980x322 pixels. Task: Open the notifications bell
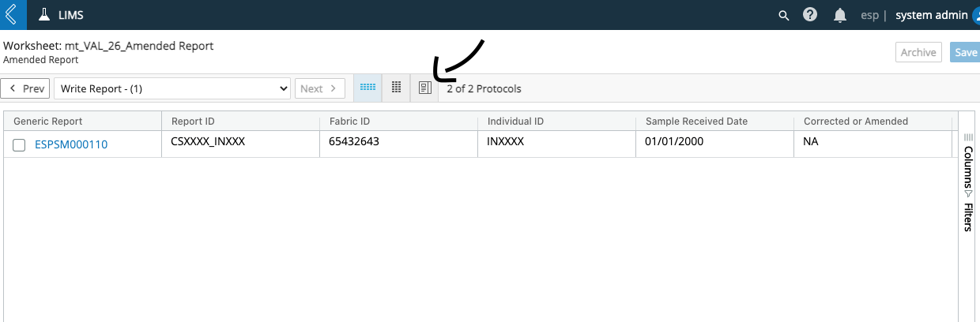[840, 15]
